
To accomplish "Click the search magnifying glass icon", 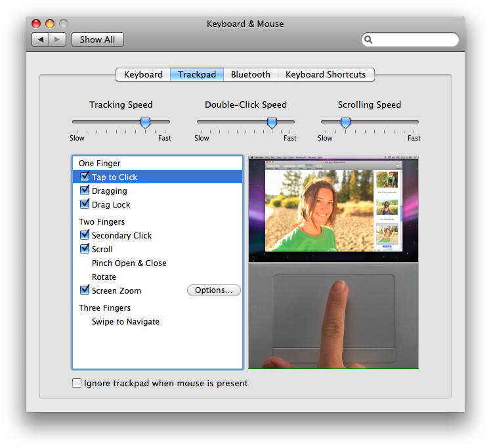I will (369, 39).
